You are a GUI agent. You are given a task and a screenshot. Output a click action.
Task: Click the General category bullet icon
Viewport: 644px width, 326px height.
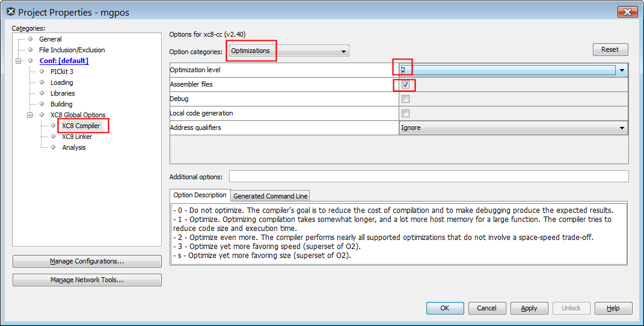pos(31,39)
